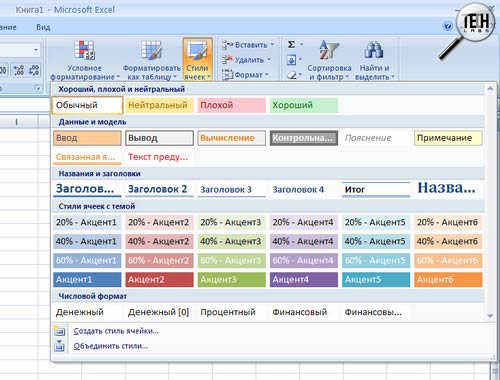
Task: Click Delete cells (Удалить) icon
Action: 228,60
